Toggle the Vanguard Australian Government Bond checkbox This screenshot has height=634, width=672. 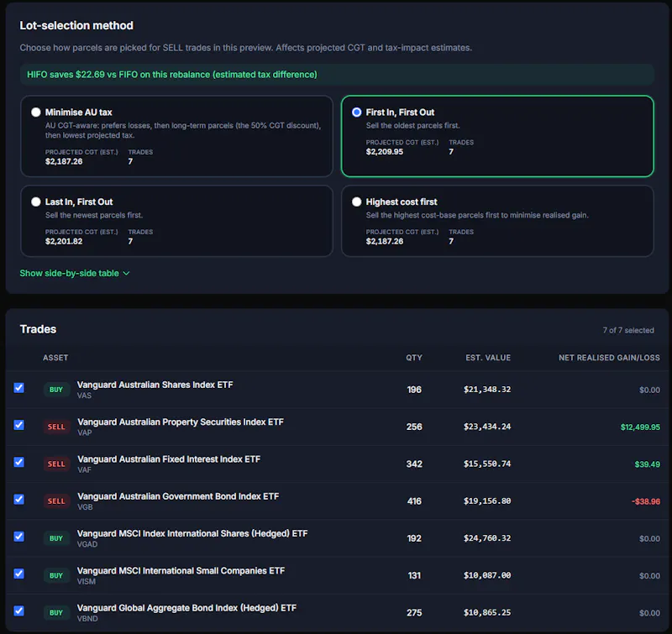click(18, 500)
